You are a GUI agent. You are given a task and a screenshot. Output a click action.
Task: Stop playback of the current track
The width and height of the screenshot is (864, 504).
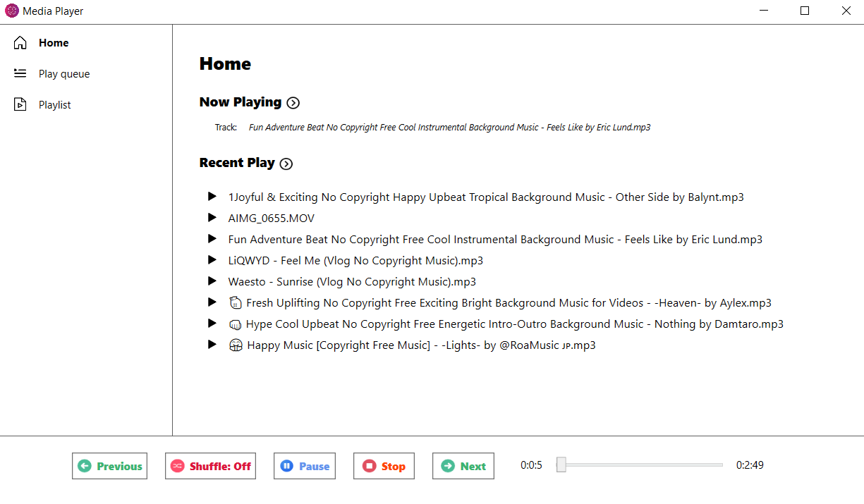384,465
